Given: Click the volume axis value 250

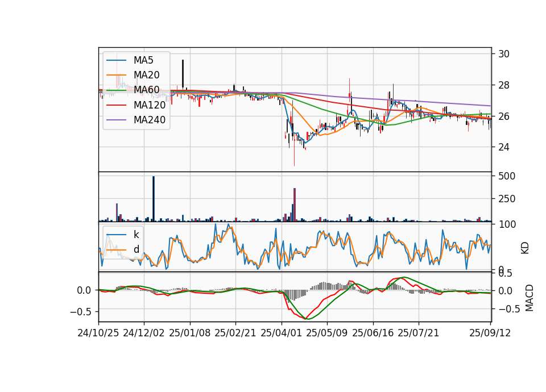Looking at the screenshot, I should (x=507, y=199).
